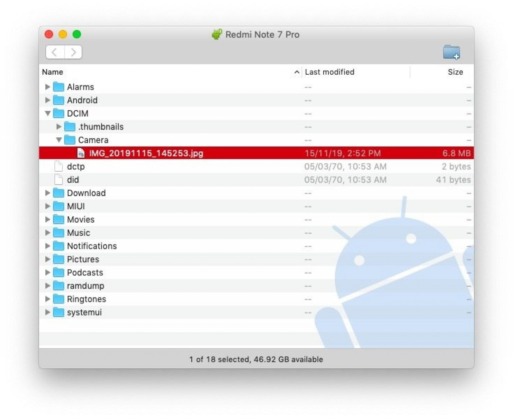Click the forward navigation arrow
Screen dimensions: 513x420
pos(73,52)
